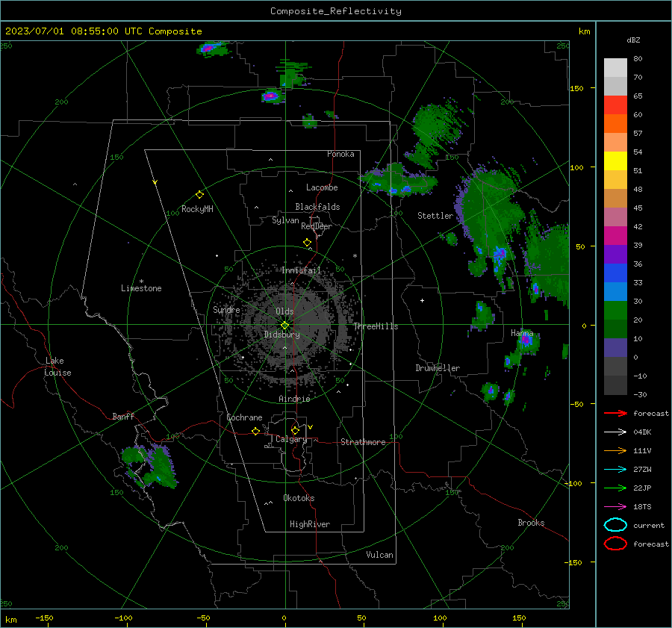Click the Hanna town label
This screenshot has height=628, width=672.
(522, 333)
